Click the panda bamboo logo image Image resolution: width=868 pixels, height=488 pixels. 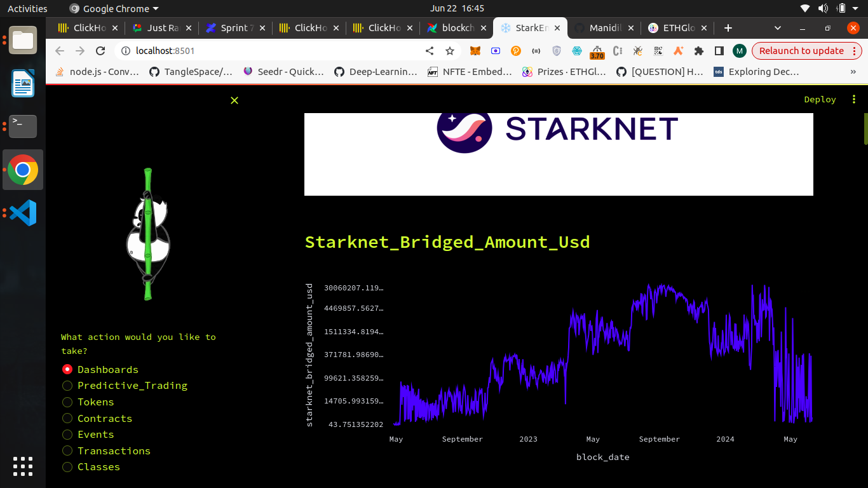(148, 234)
